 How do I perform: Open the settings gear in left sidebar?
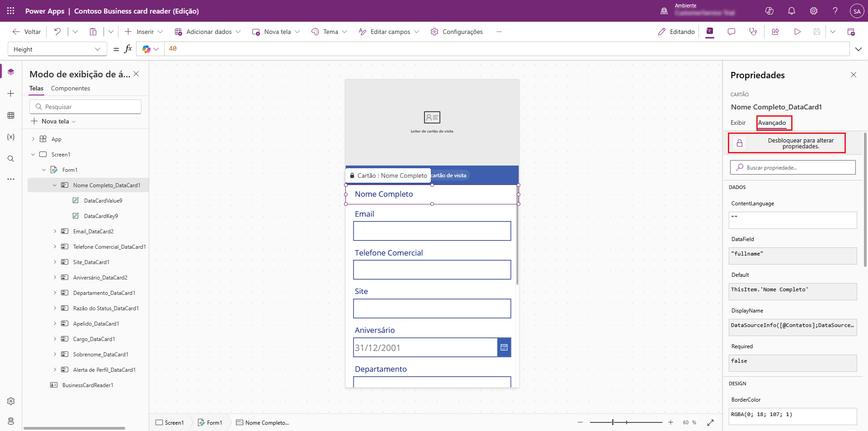click(11, 401)
